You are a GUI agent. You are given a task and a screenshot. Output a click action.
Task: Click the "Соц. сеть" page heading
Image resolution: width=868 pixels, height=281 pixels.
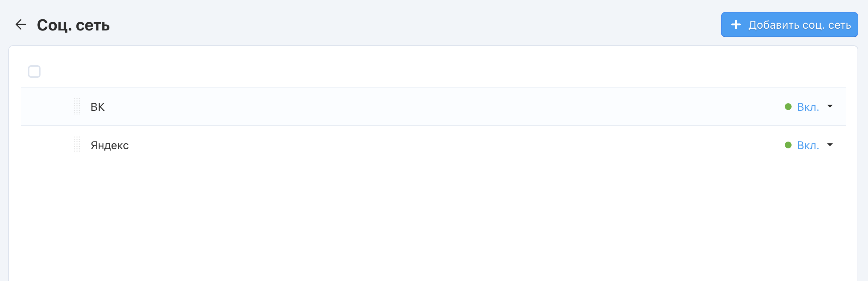73,25
